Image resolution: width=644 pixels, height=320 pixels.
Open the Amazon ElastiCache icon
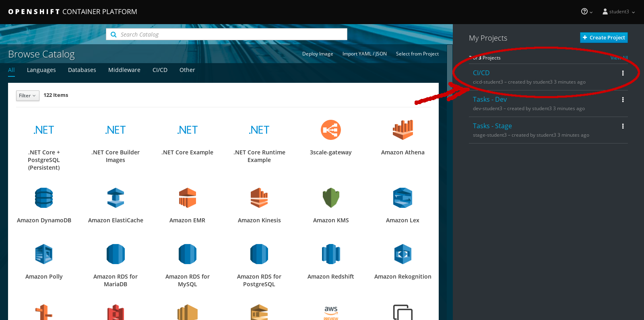[x=116, y=198]
